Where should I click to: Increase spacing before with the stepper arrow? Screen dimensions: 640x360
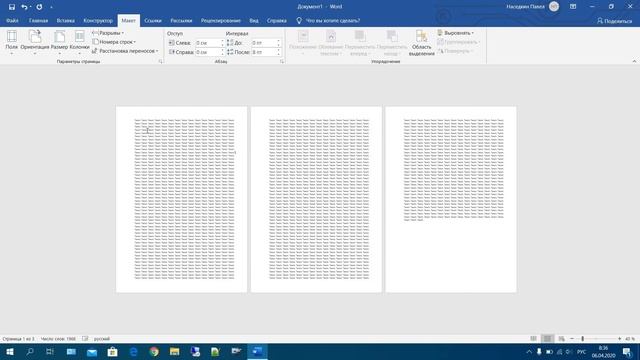(x=279, y=41)
